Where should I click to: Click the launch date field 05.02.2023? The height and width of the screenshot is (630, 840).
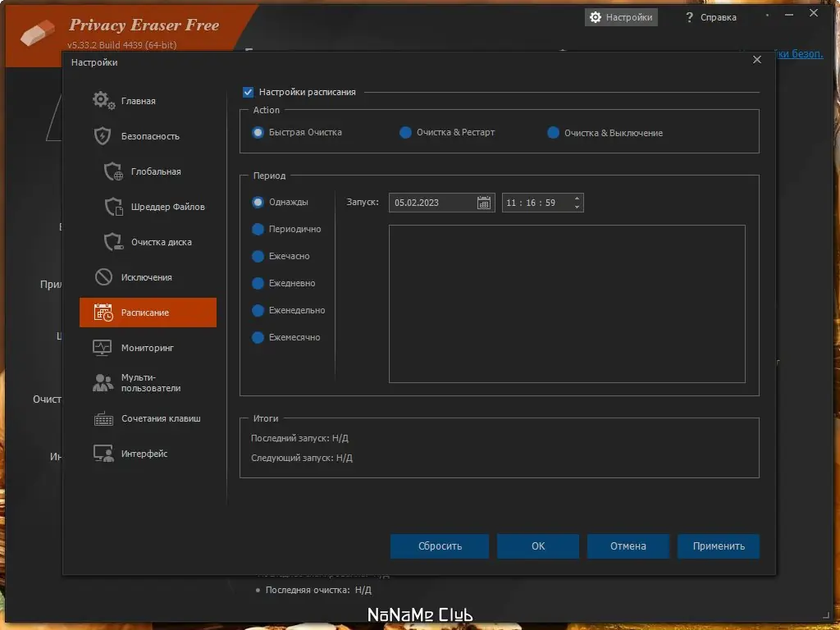pyautogui.click(x=442, y=203)
